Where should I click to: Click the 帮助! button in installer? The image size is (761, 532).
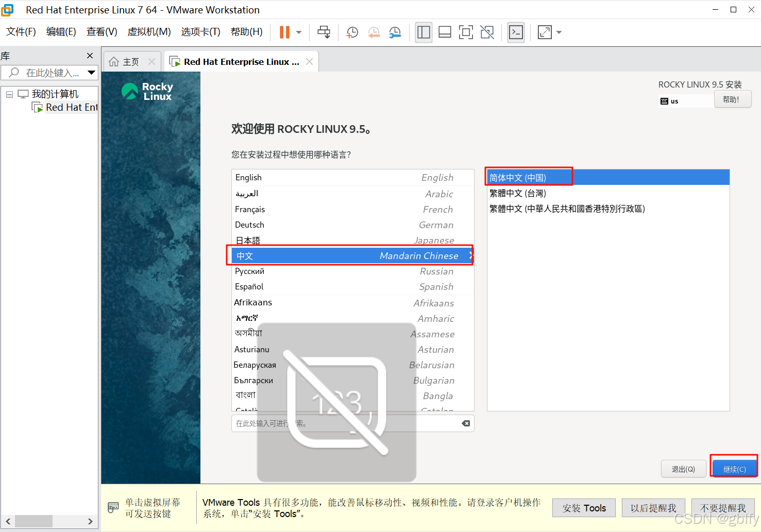click(733, 99)
